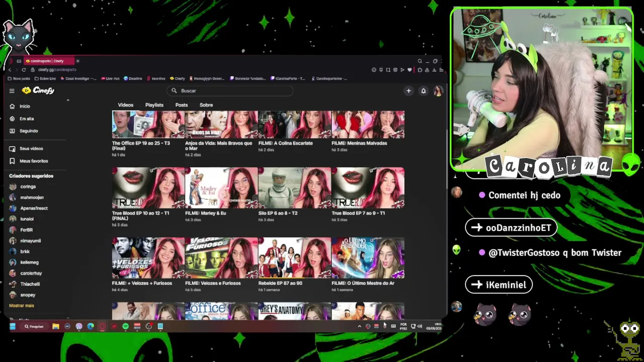Open File Explorer from the taskbar
The image size is (644, 362).
(56, 326)
